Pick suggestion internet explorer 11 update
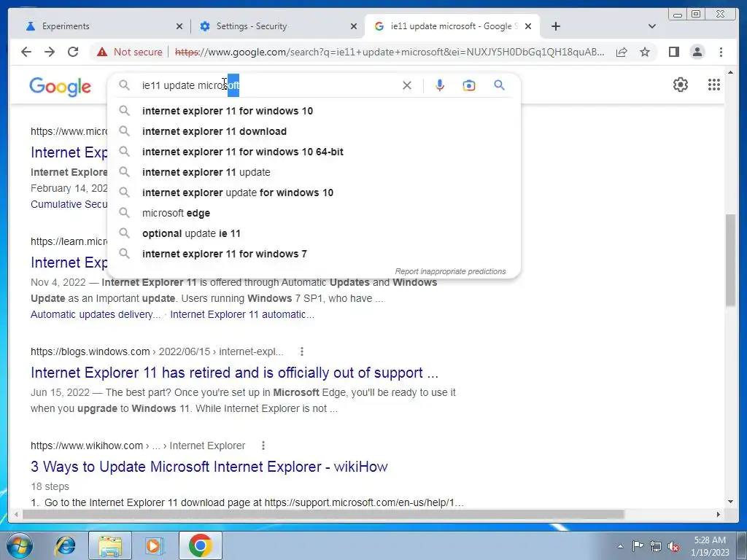 point(314,172)
